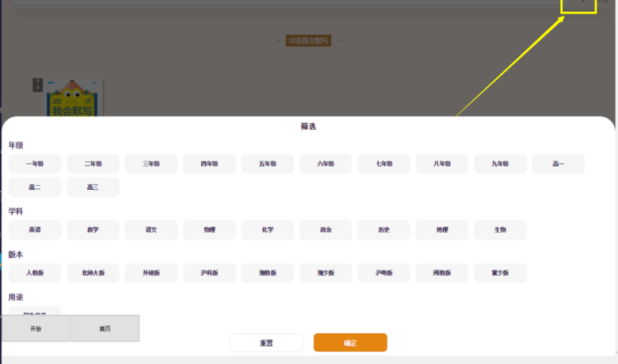Viewport: 618px width, 364px height.
Task: Select the 三年级 grade option
Action: click(x=151, y=164)
